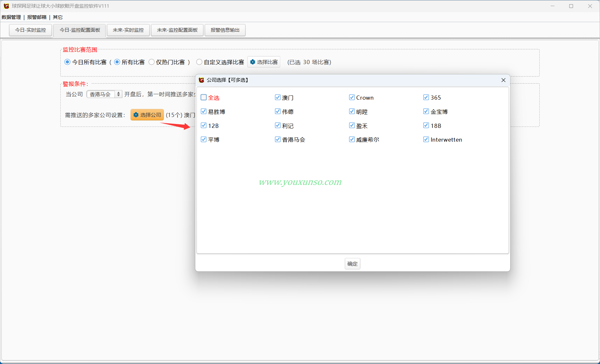The width and height of the screenshot is (600, 364).
Task: Click the 选择公司 button
Action: click(147, 115)
